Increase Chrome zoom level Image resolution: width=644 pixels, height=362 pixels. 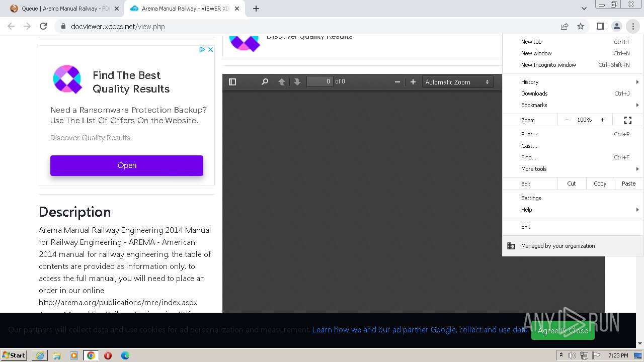602,120
